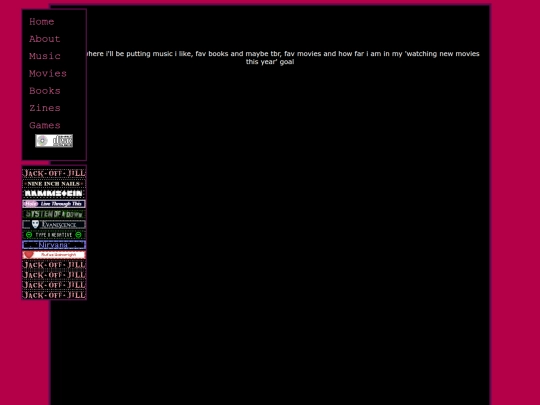Viewport: 540px width, 405px height.
Task: Click the intro text about music, books and movies
Action: pos(282,58)
